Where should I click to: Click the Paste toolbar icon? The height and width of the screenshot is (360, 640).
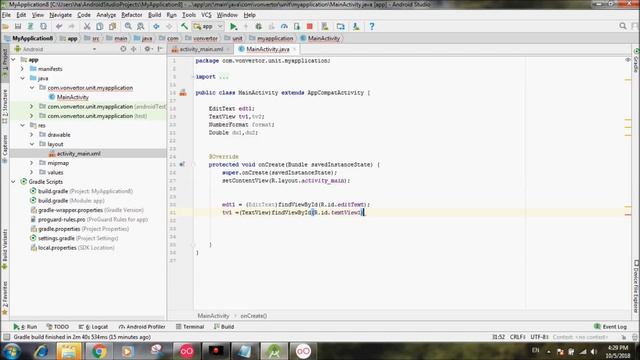click(x=112, y=27)
